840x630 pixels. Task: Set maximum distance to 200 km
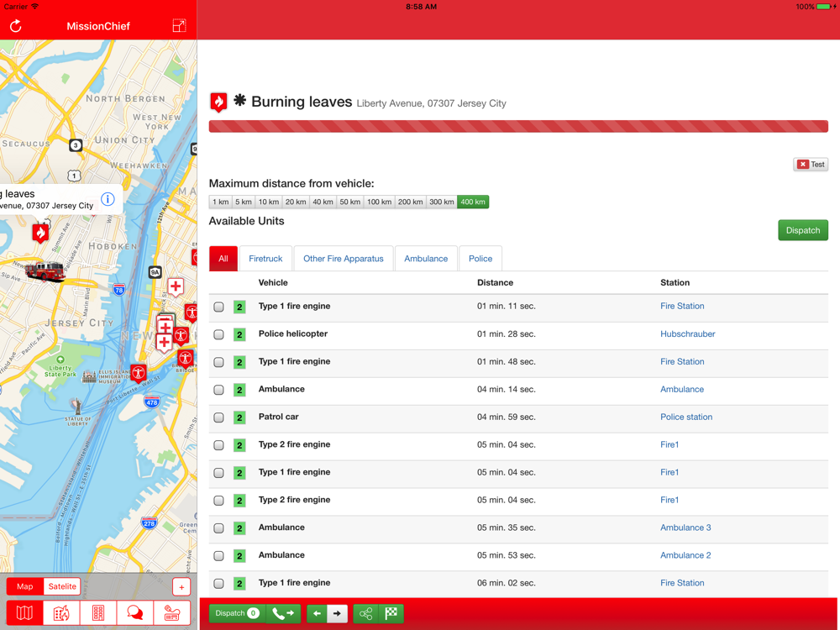click(411, 202)
